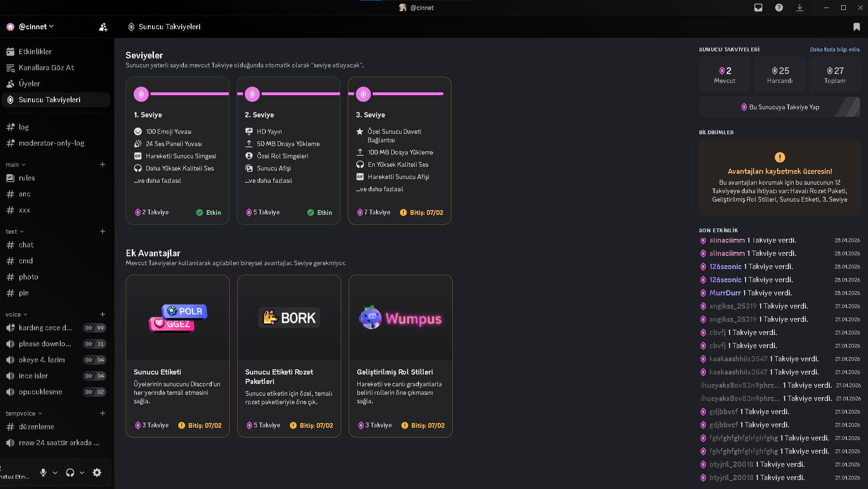The height and width of the screenshot is (489, 868).
Task: Click the 'Geliştirilmiş Rol Stilleri' perk title
Action: [x=395, y=372]
